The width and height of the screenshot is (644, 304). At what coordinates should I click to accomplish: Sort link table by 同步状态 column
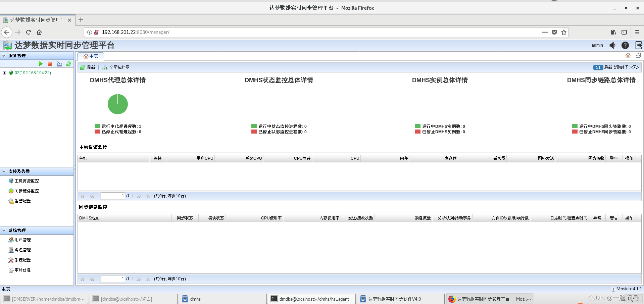(185, 218)
